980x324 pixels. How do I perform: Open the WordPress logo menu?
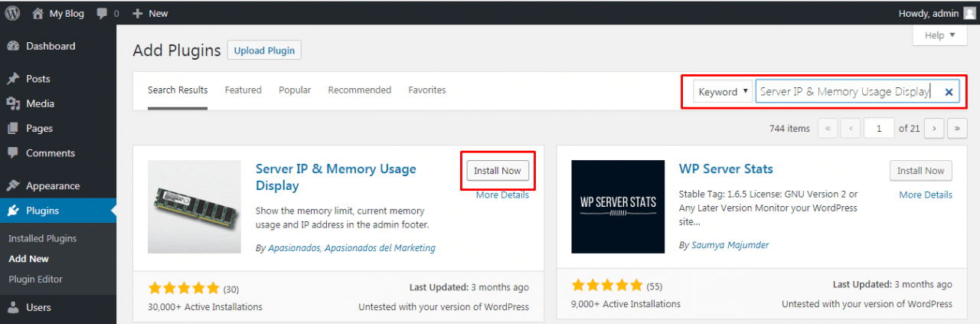tap(12, 12)
